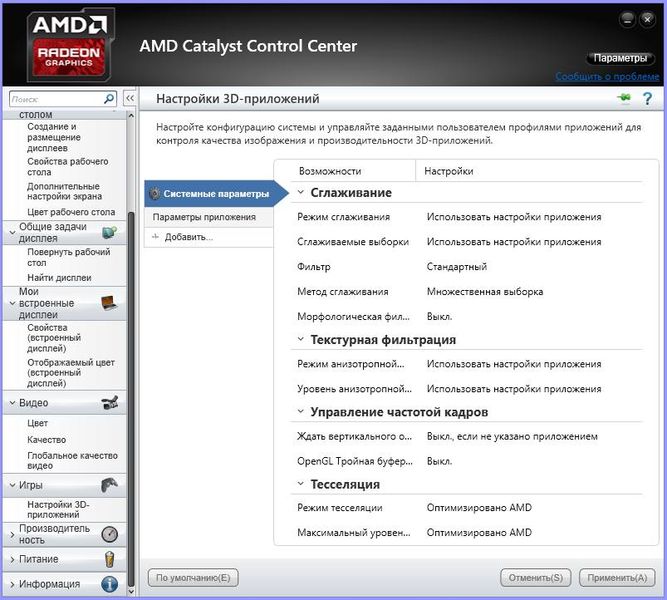The image size is (667, 600).
Task: Open the Параметры menu button
Action: coord(620,58)
